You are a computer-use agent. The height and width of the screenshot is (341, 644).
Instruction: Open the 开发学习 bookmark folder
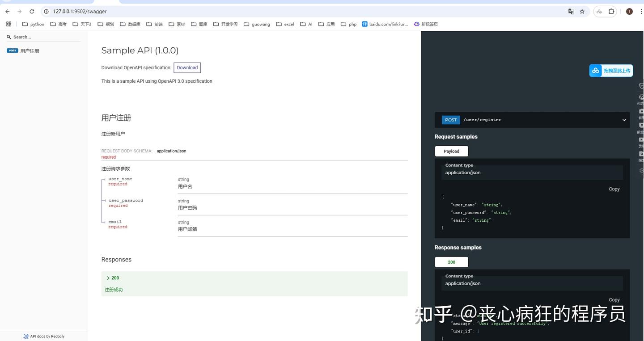tap(225, 24)
